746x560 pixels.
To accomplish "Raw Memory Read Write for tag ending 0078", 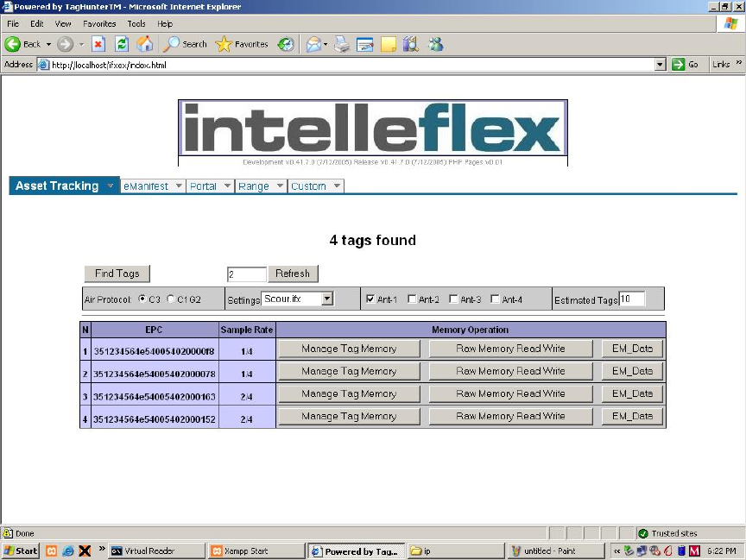I will (510, 371).
